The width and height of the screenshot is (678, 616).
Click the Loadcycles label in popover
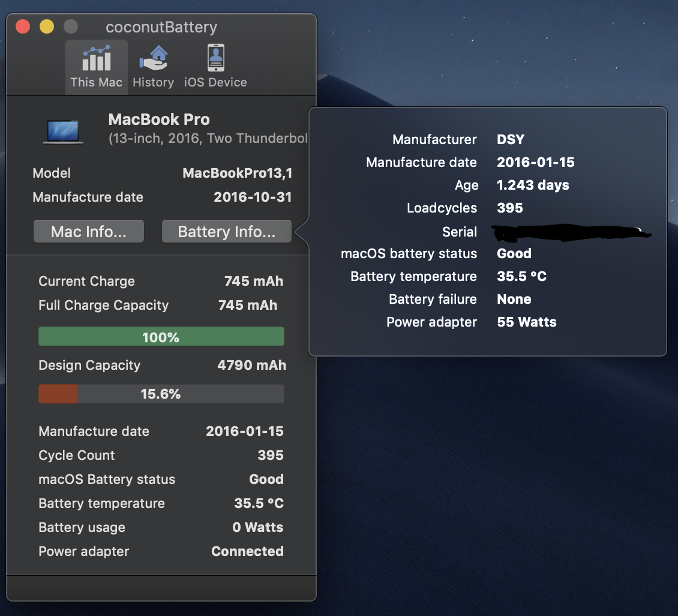pos(442,208)
